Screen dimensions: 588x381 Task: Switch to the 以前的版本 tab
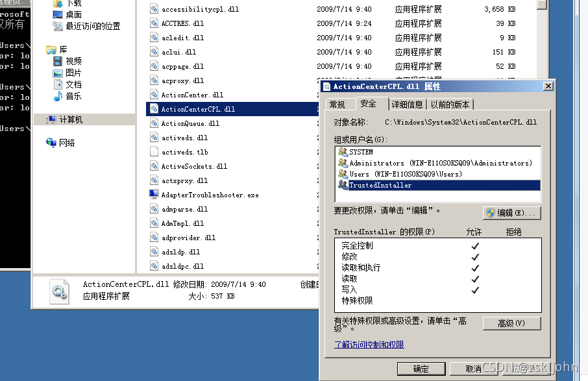[x=450, y=104]
